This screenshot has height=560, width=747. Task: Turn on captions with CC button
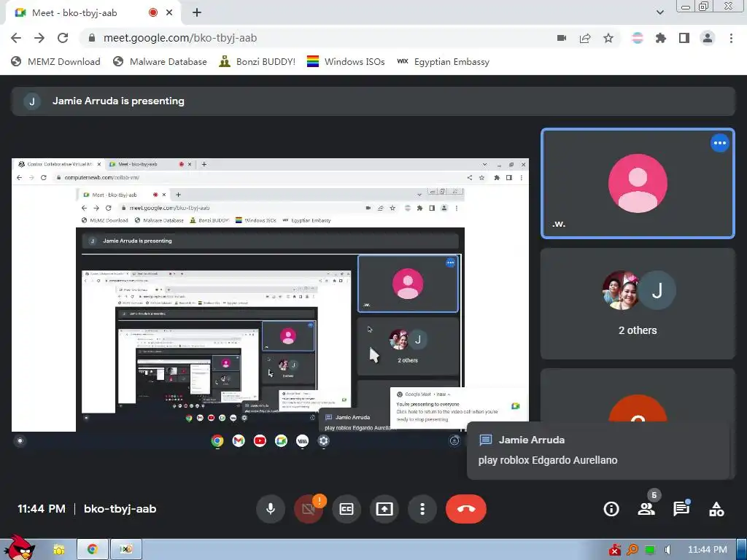[347, 509]
